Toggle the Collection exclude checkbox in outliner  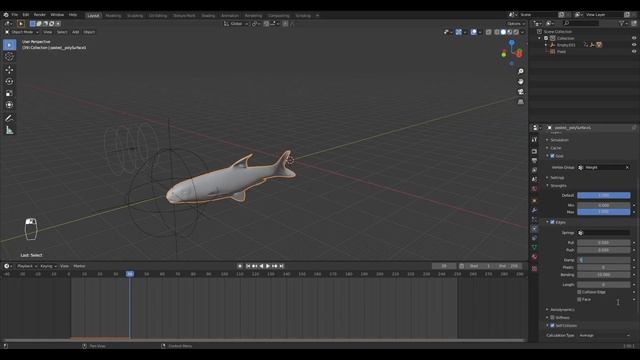(546, 38)
